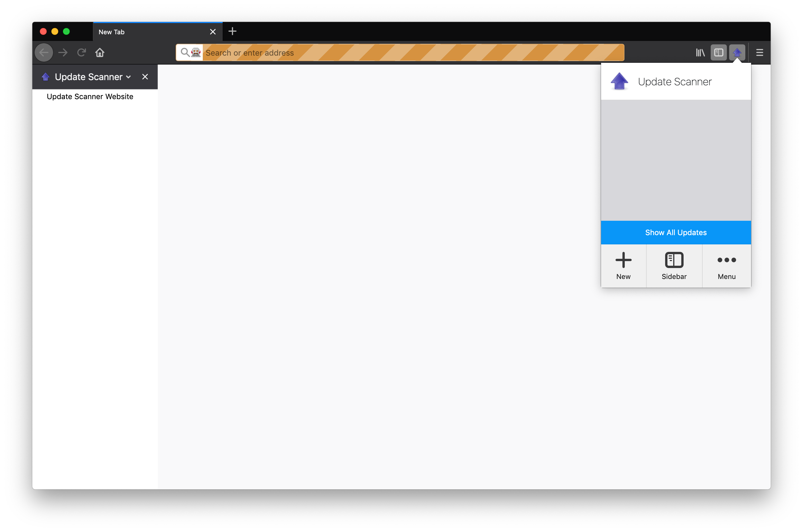The height and width of the screenshot is (532, 803).
Task: Toggle the Update Scanner sidebar closed
Action: tap(145, 77)
